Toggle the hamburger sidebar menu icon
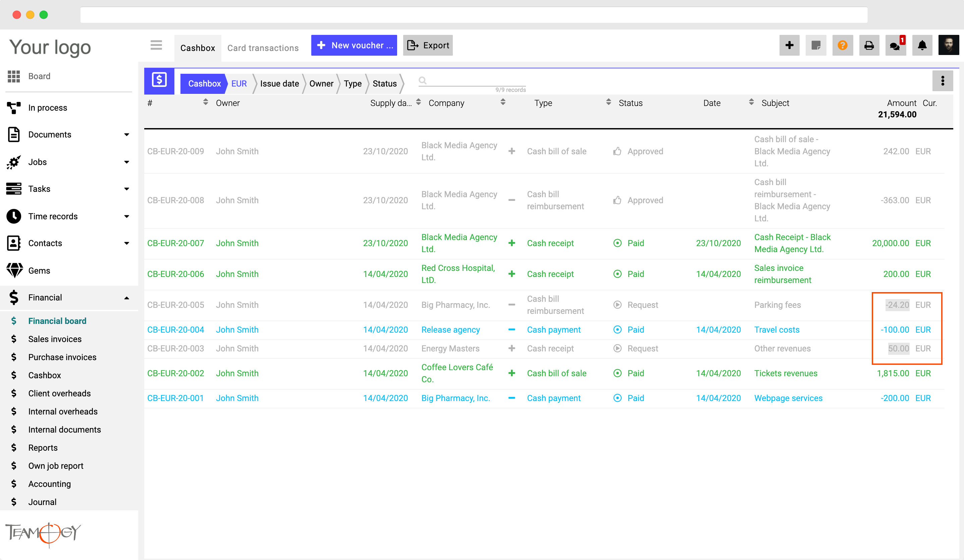Image resolution: width=964 pixels, height=560 pixels. coord(156,45)
